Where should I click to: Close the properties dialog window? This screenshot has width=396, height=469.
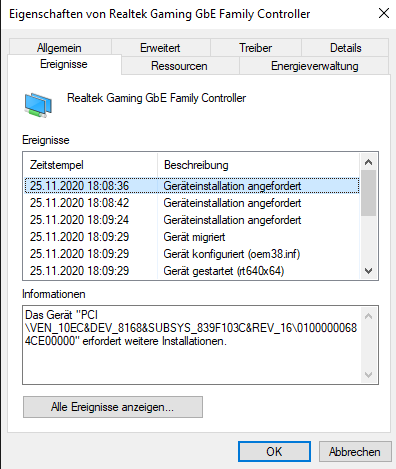[x=384, y=13]
